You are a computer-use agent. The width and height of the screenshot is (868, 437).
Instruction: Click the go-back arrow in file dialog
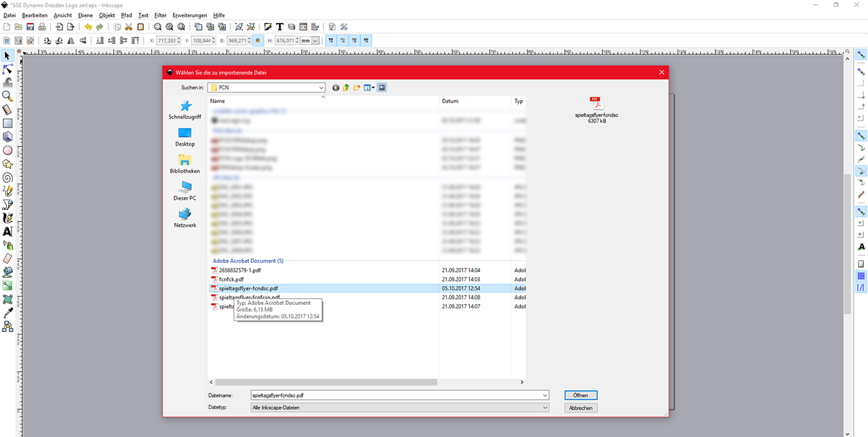[x=336, y=88]
